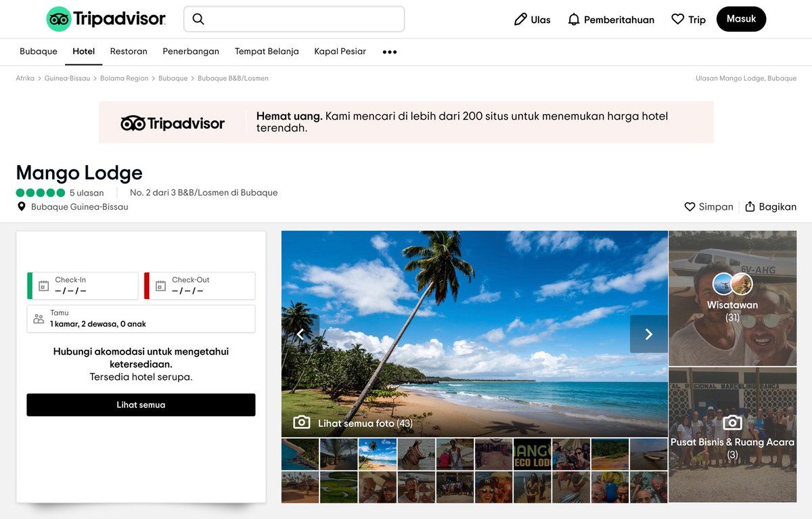Select the palm beach thumbnail in strip
This screenshot has height=519, width=812.
click(x=378, y=454)
